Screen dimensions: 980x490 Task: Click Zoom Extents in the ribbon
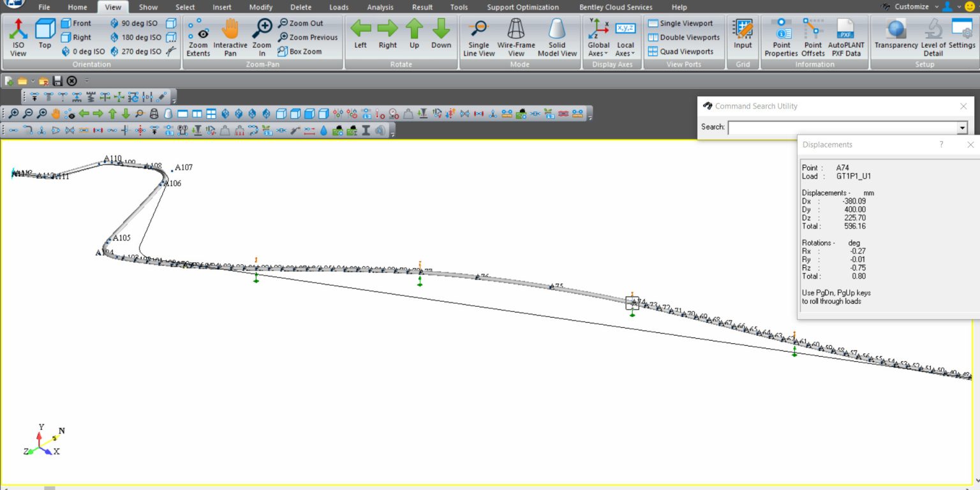coord(198,37)
